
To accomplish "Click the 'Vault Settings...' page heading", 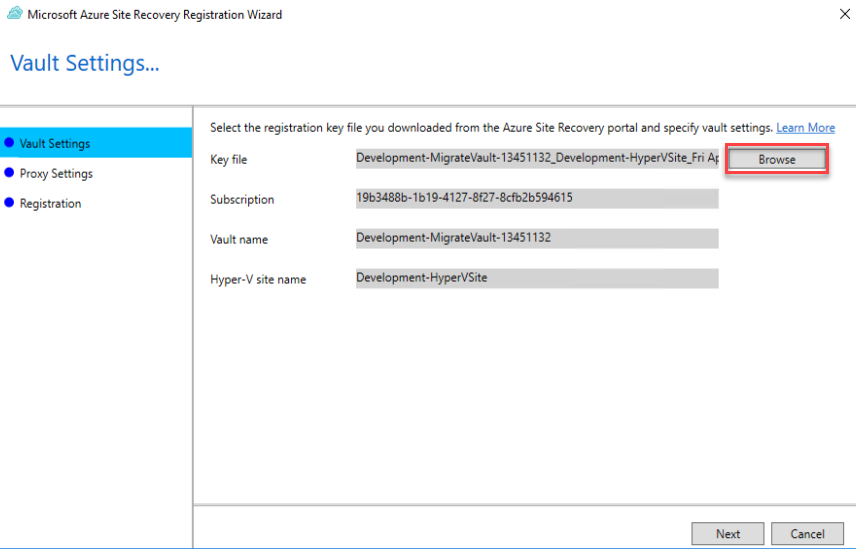I will (85, 63).
